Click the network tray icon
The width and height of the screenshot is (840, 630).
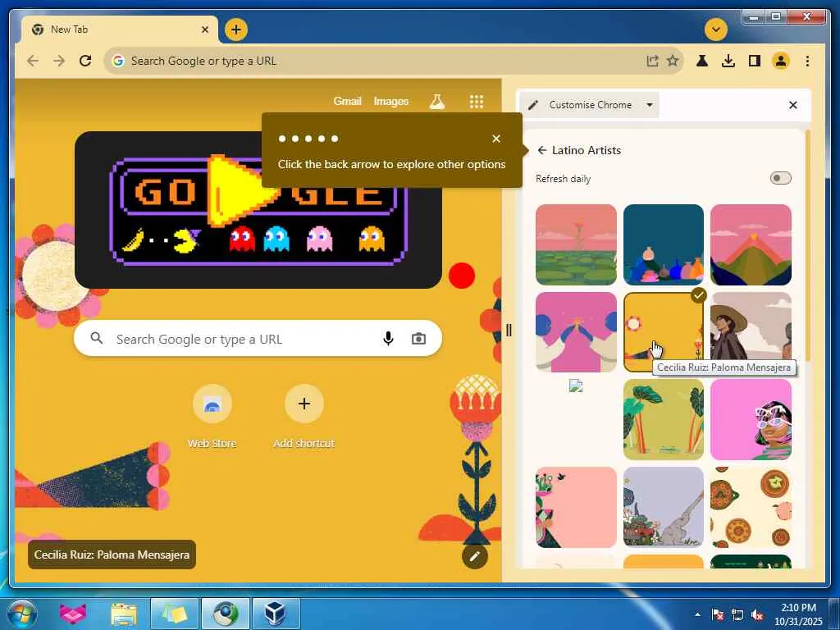pyautogui.click(x=737, y=615)
